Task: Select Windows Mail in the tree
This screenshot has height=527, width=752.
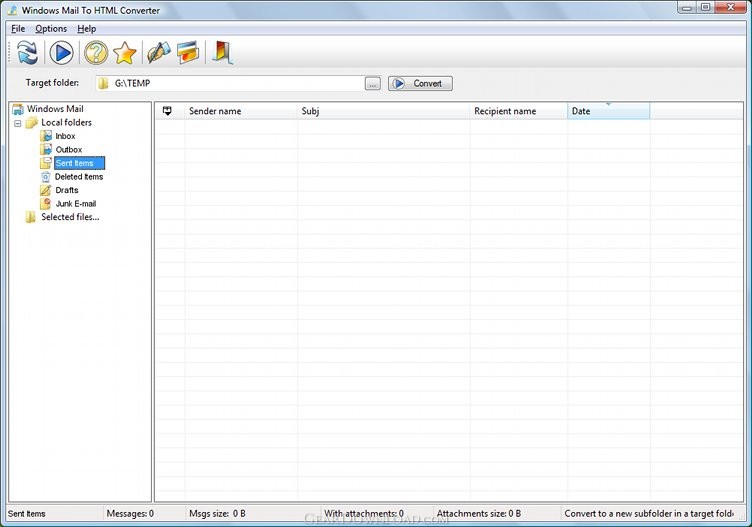Action: pos(55,109)
